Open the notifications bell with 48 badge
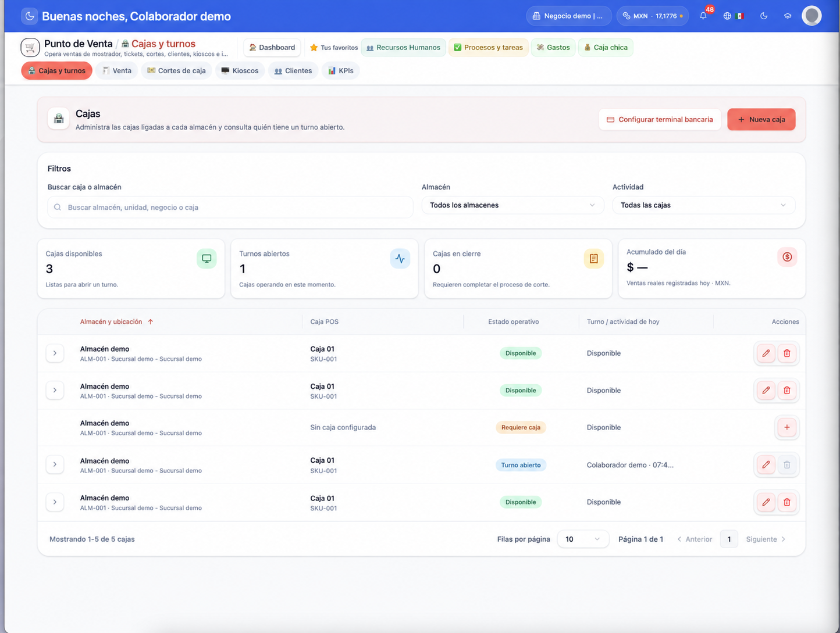 (x=704, y=16)
